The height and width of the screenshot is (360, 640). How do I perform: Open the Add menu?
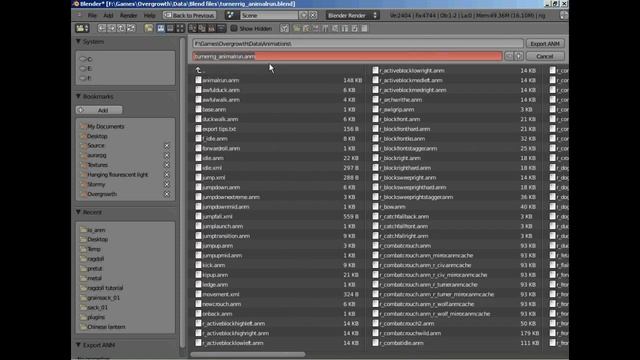tap(108, 16)
